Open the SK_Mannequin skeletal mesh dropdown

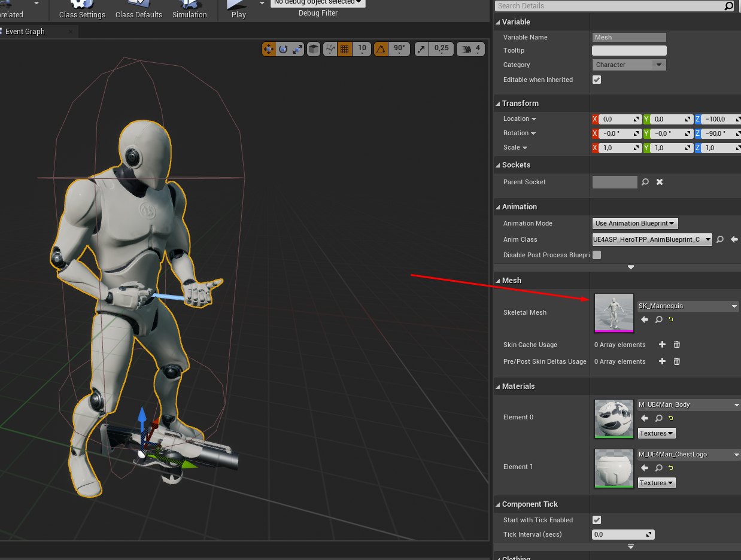(687, 306)
